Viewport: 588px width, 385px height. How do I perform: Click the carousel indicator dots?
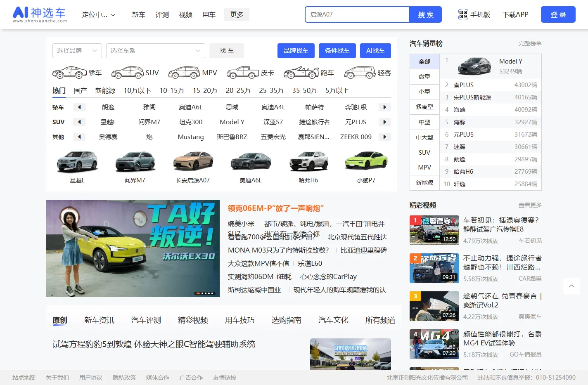point(205,293)
